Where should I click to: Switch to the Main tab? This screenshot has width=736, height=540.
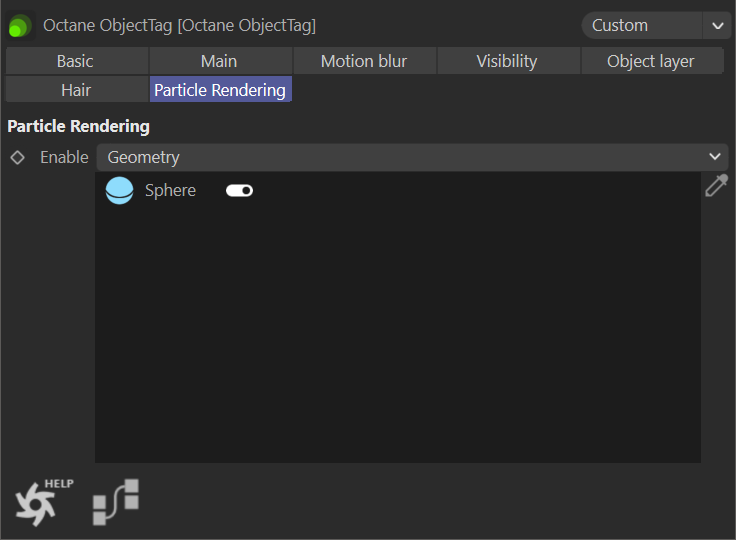(x=219, y=61)
